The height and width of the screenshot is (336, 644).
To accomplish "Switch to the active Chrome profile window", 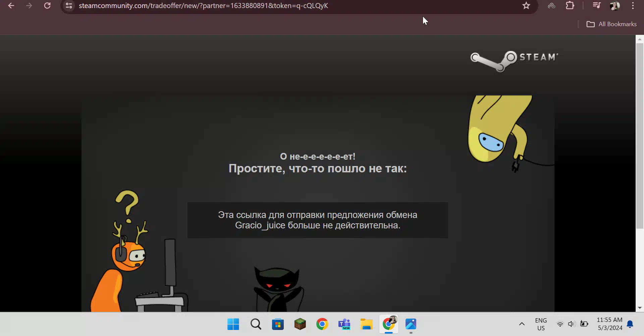I will pos(389,324).
